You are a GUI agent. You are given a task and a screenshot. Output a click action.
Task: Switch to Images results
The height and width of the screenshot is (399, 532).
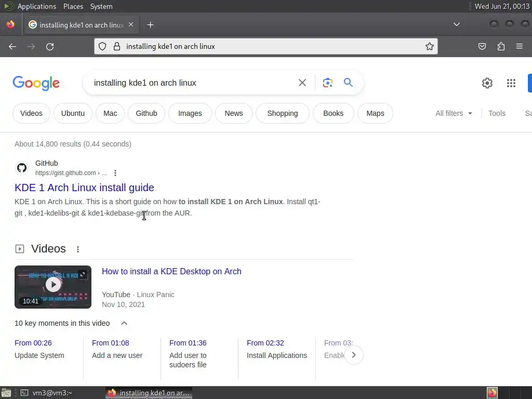[190, 113]
